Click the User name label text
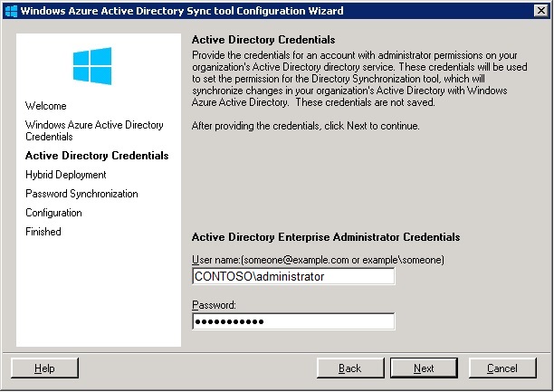This screenshot has width=554, height=392. (318, 260)
